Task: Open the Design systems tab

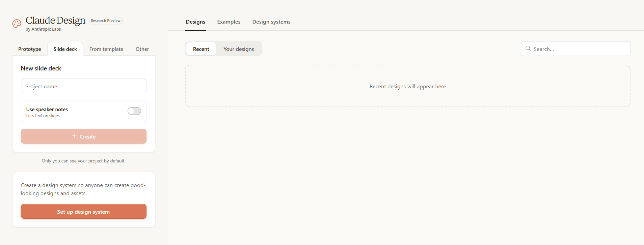Action: tap(271, 22)
